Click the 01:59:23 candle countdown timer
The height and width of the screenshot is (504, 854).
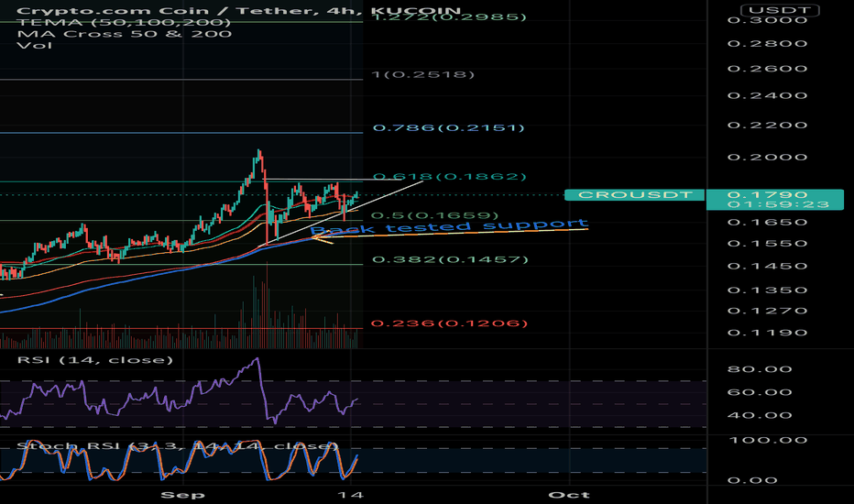[x=778, y=204]
